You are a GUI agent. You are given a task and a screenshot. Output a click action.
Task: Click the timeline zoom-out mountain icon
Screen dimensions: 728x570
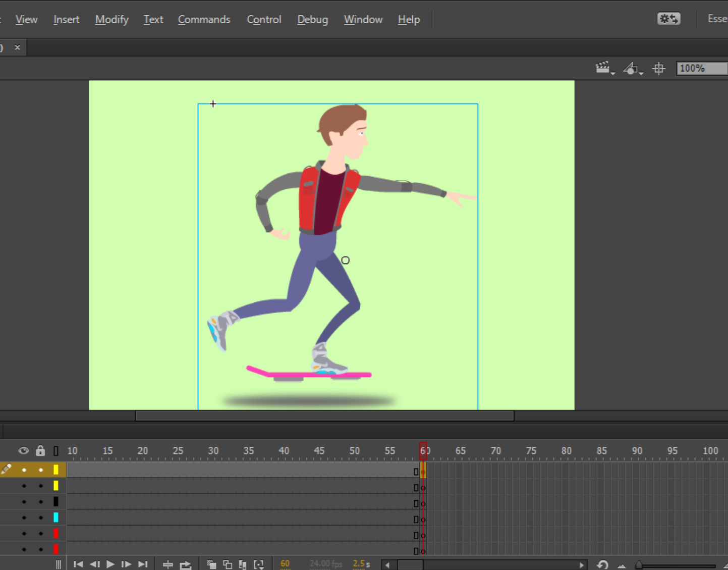click(x=622, y=566)
